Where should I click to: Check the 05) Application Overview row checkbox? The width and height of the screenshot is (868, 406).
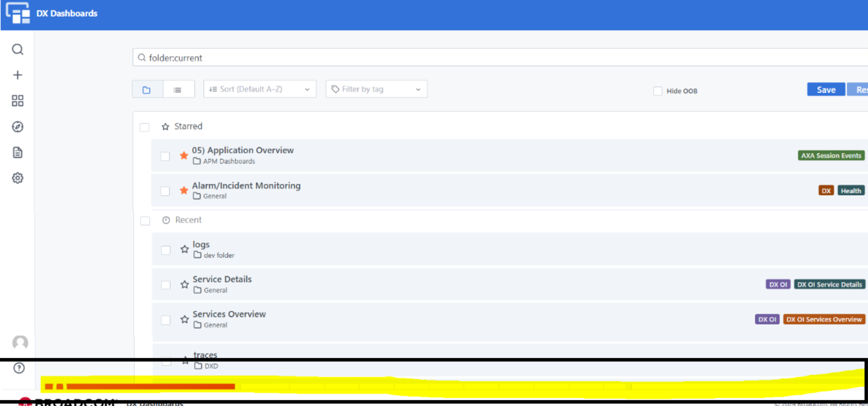point(165,156)
